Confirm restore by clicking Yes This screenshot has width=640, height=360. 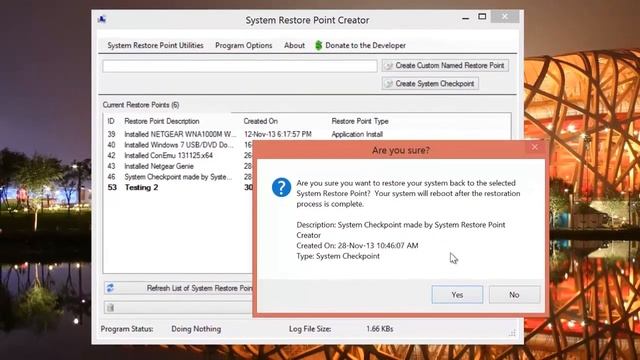457,294
